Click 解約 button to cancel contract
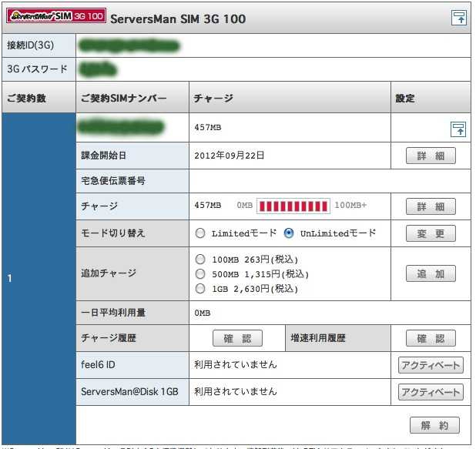The image size is (476, 449). [x=434, y=425]
